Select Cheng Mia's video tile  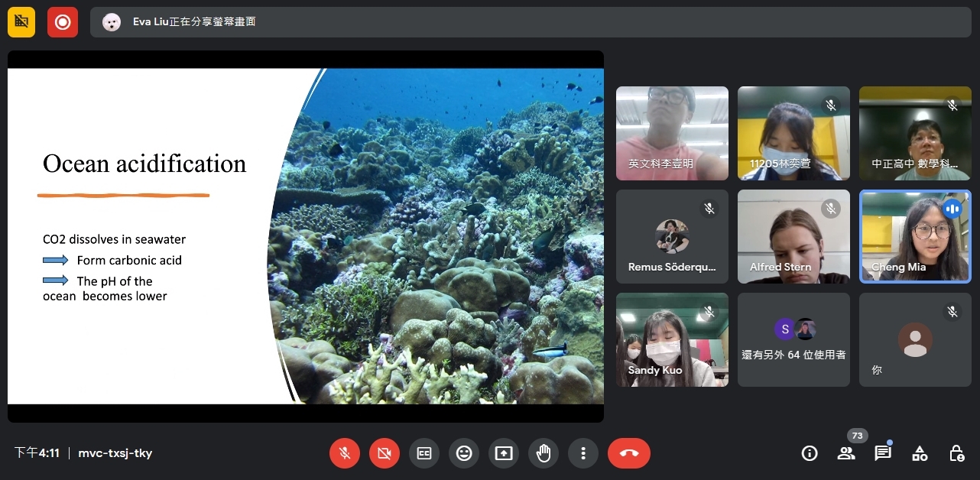915,237
